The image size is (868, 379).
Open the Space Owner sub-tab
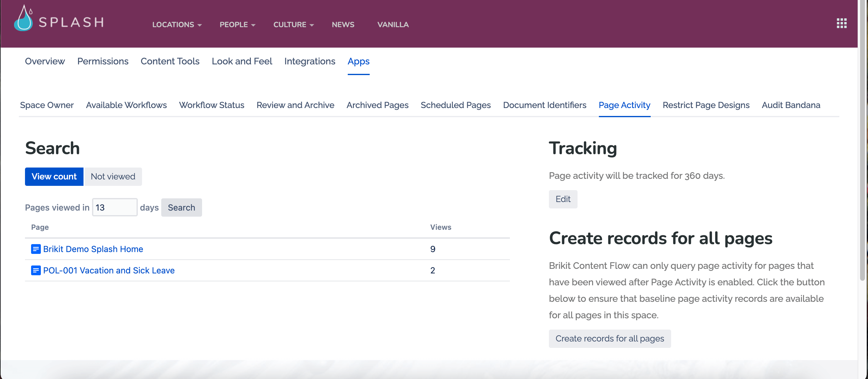pyautogui.click(x=47, y=105)
